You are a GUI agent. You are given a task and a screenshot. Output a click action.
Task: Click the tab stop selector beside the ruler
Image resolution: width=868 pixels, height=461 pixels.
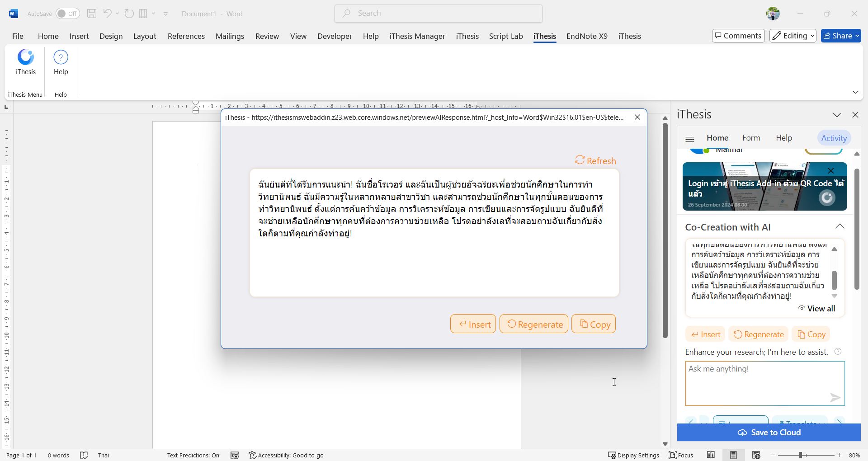6,107
